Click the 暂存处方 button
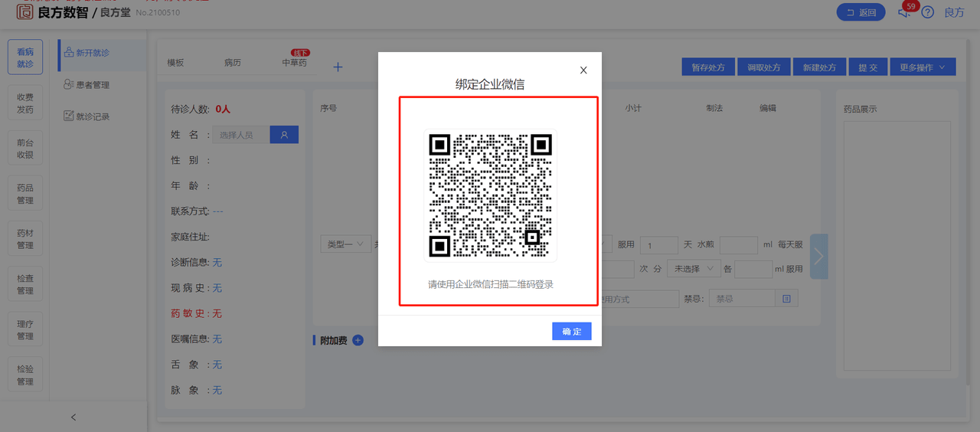The image size is (980, 432). tap(708, 67)
